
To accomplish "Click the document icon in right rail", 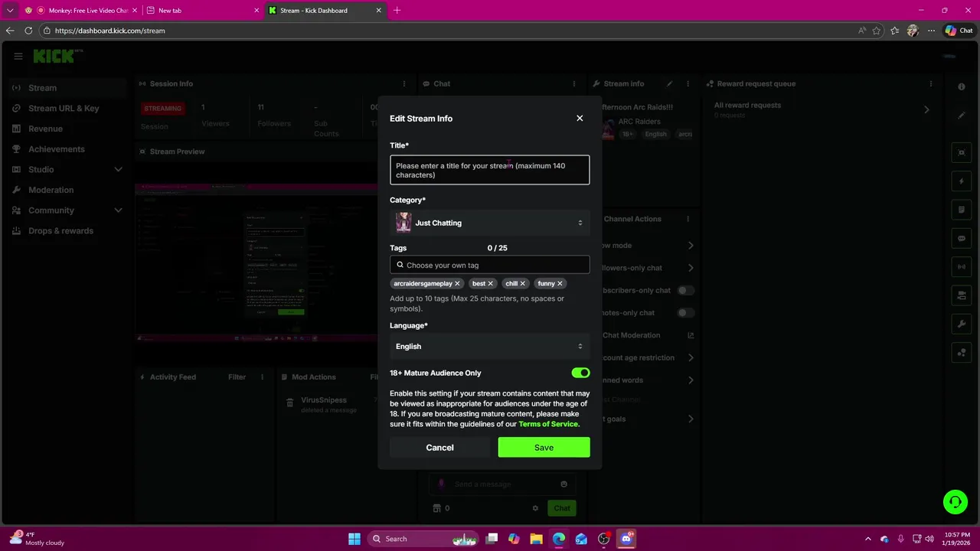I will coord(962,210).
